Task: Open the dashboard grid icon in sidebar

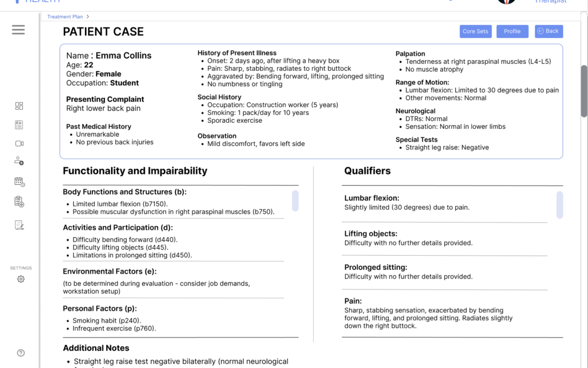Action: (19, 105)
